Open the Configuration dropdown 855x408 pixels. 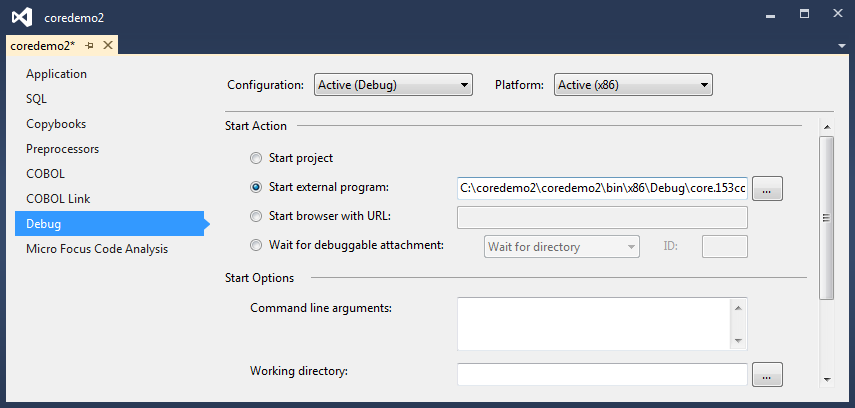click(392, 85)
